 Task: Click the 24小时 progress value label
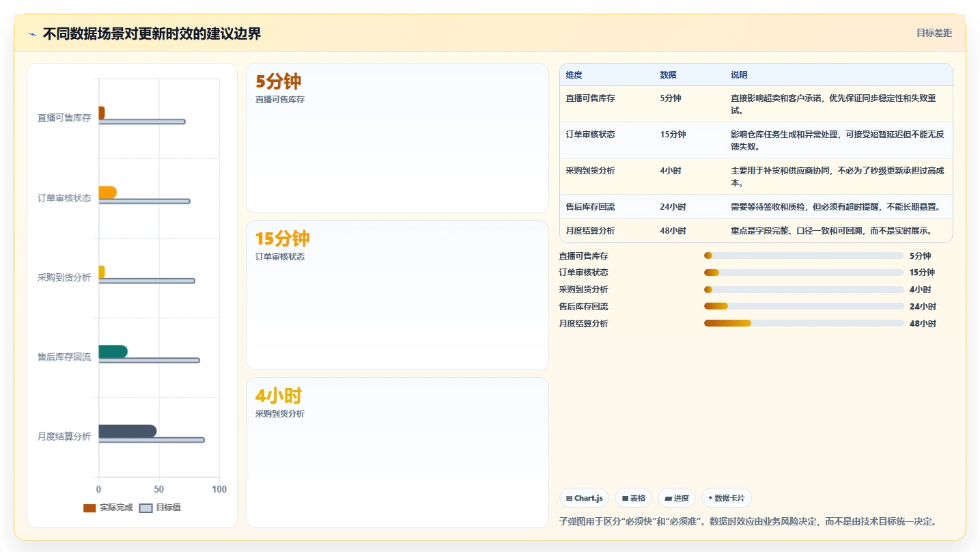(923, 307)
